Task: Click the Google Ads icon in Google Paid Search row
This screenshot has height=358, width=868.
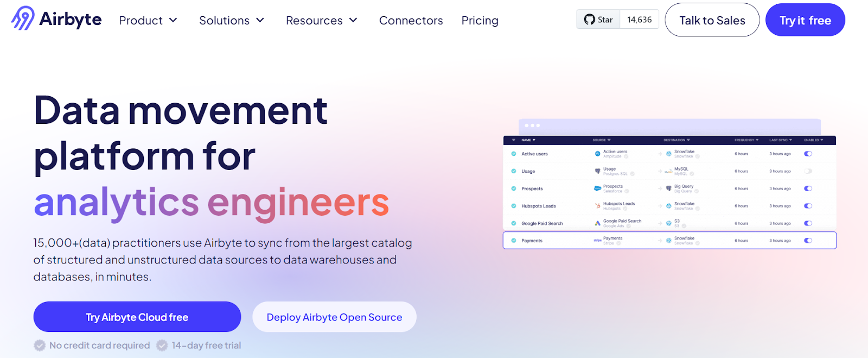Action: click(x=597, y=223)
